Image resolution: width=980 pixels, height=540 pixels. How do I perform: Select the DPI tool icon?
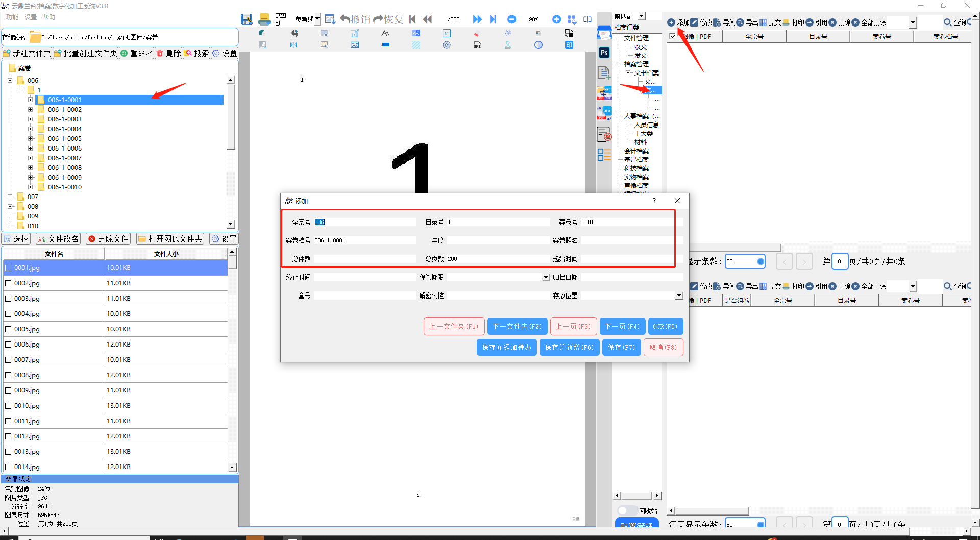(477, 45)
